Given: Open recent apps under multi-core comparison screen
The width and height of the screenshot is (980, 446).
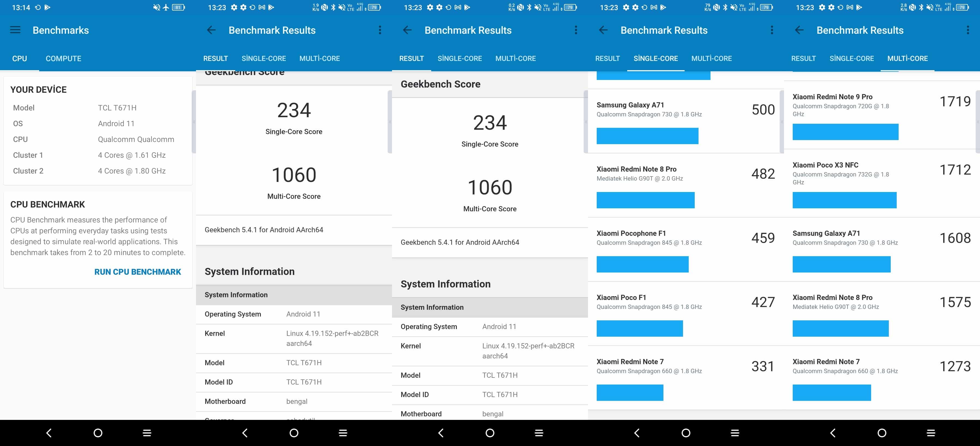Looking at the screenshot, I should tap(931, 433).
